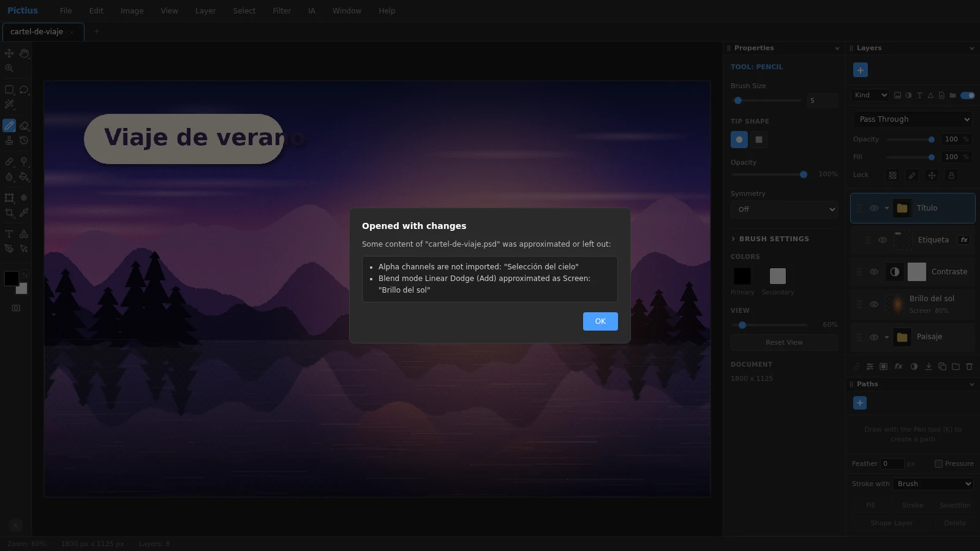Select the Shapes tool
The width and height of the screenshot is (980, 551).
click(x=24, y=234)
